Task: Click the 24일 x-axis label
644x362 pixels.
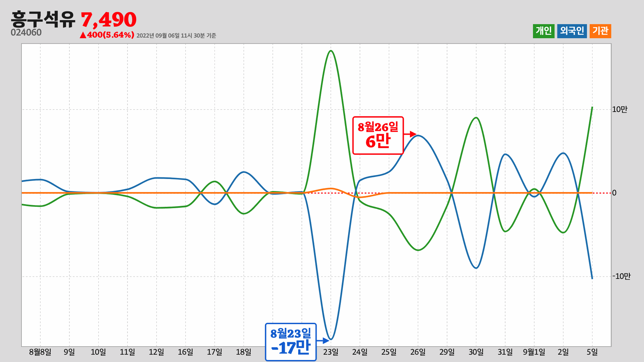Action: (360, 352)
